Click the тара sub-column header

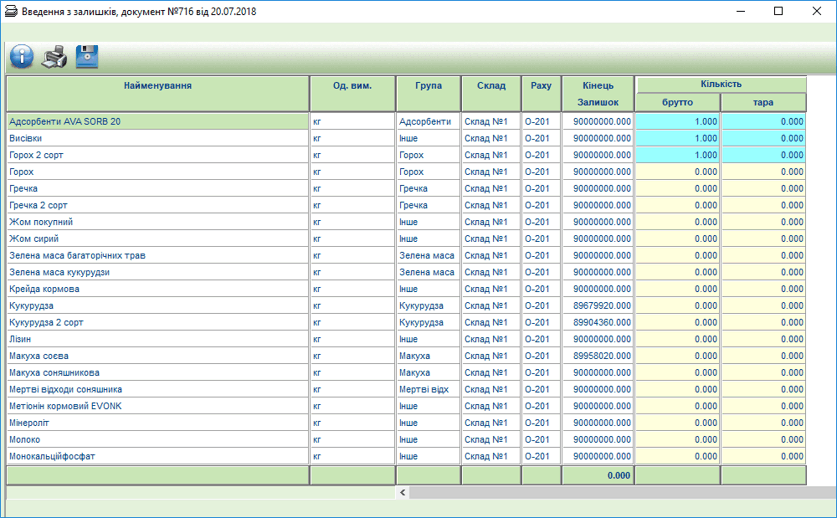[762, 102]
